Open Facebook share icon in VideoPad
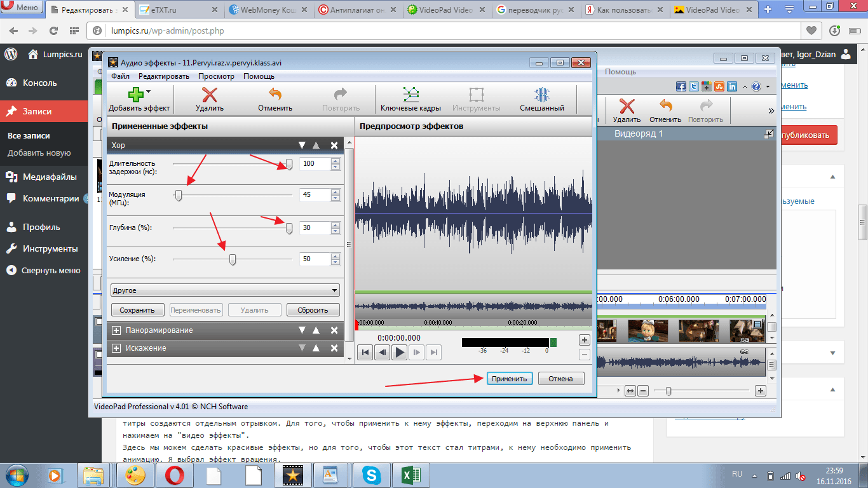This screenshot has height=488, width=868. coord(681,86)
